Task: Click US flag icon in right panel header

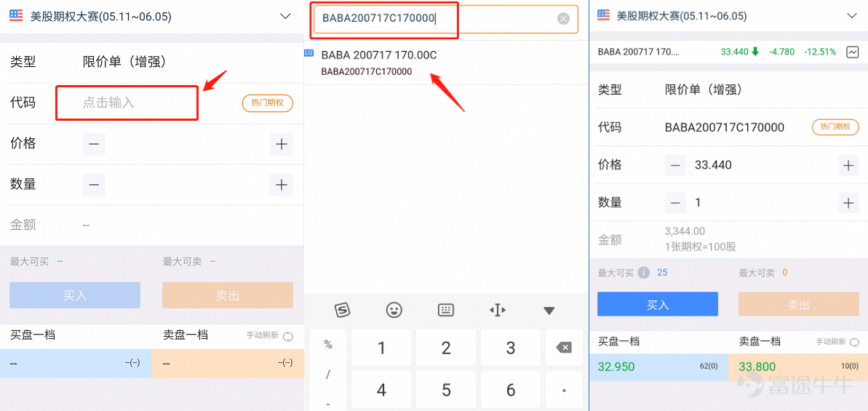Action: pos(604,15)
